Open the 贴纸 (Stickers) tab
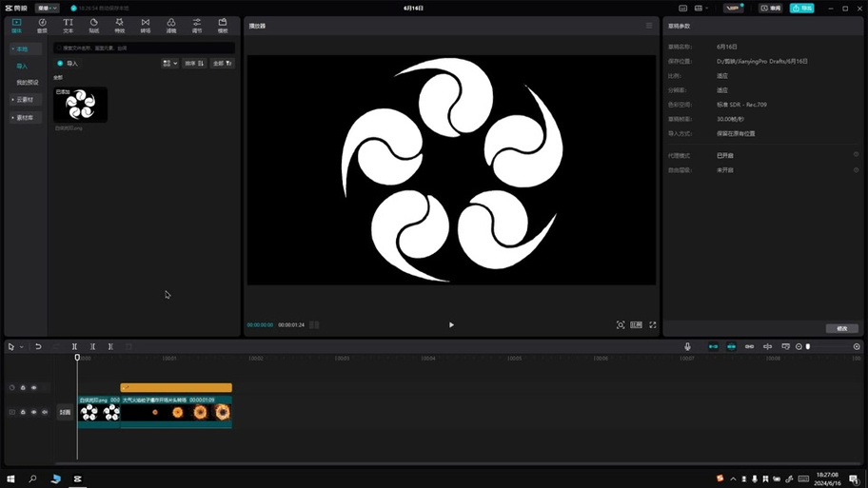Image resolution: width=868 pixels, height=488 pixels. coord(94,26)
